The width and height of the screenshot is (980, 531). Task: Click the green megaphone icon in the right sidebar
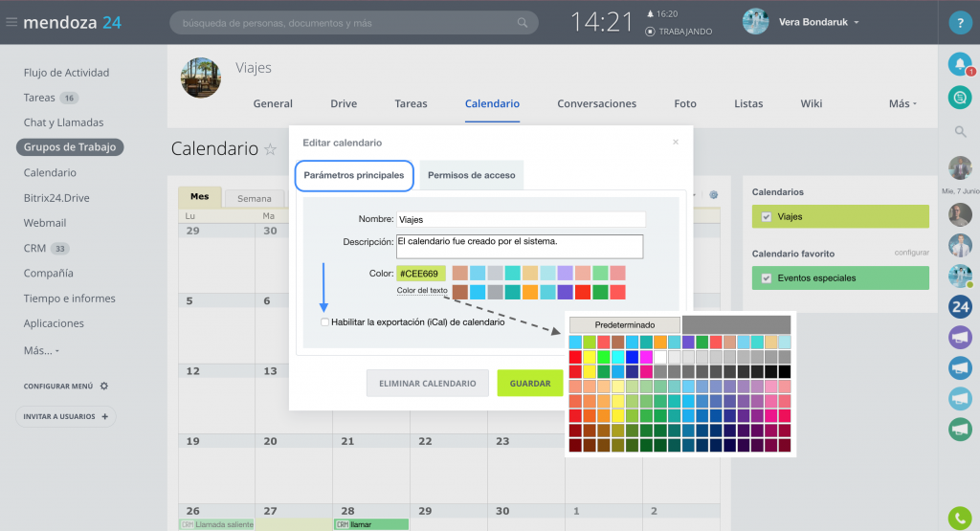point(960,430)
